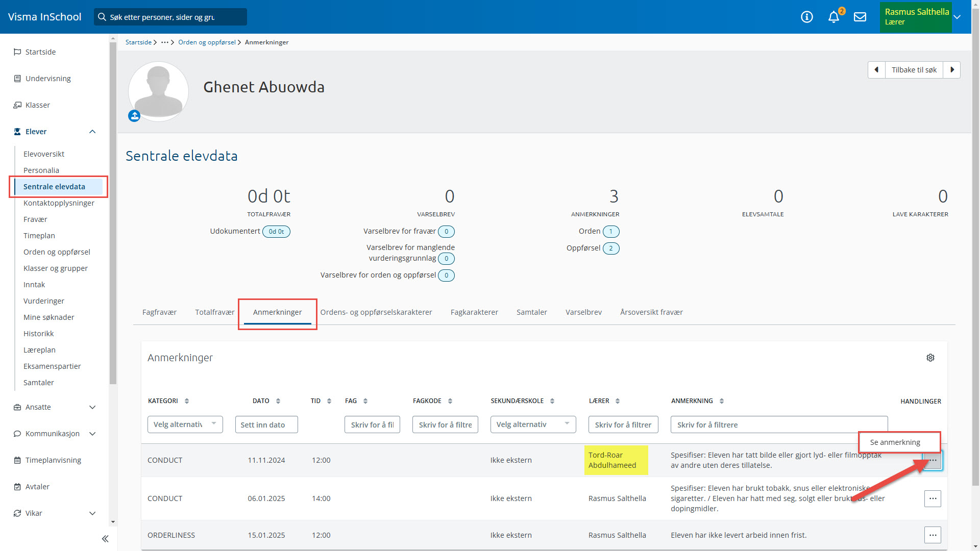Screen dimensions: 980x551
Task: Open table settings gear icon
Action: point(930,358)
